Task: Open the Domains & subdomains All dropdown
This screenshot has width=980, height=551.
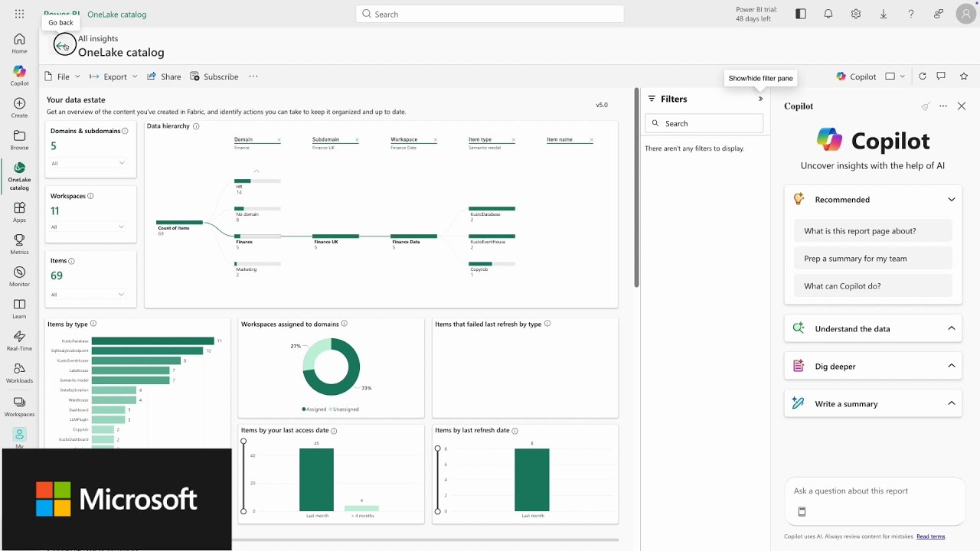Action: pos(90,163)
